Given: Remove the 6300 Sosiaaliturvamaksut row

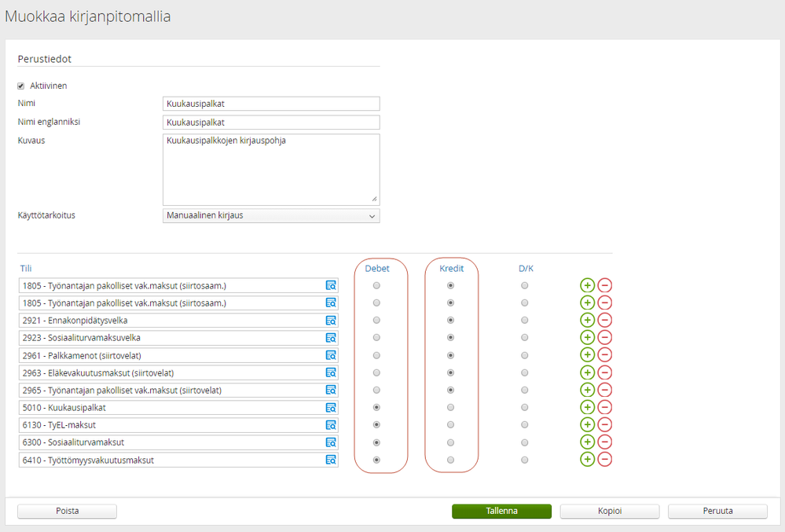Looking at the screenshot, I should click(605, 442).
